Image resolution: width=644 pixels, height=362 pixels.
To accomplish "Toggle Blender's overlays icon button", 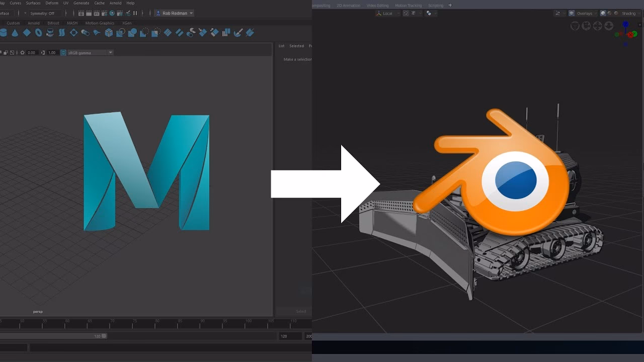I will [x=572, y=13].
